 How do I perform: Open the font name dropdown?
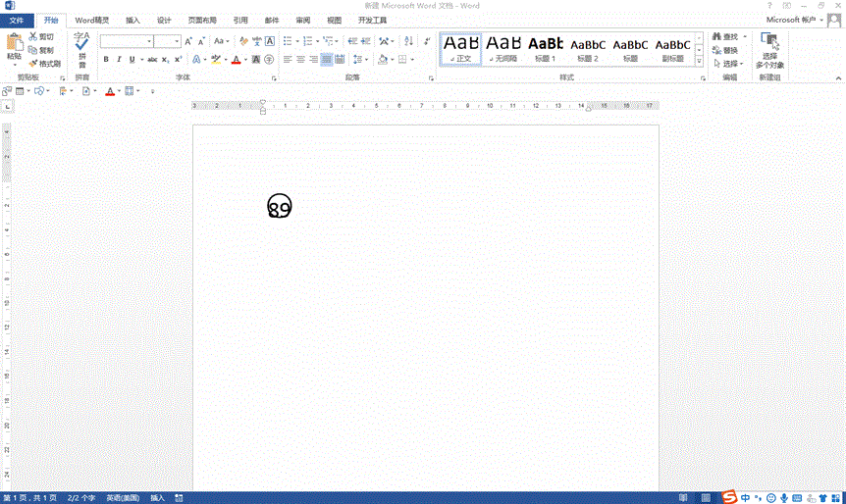(149, 41)
